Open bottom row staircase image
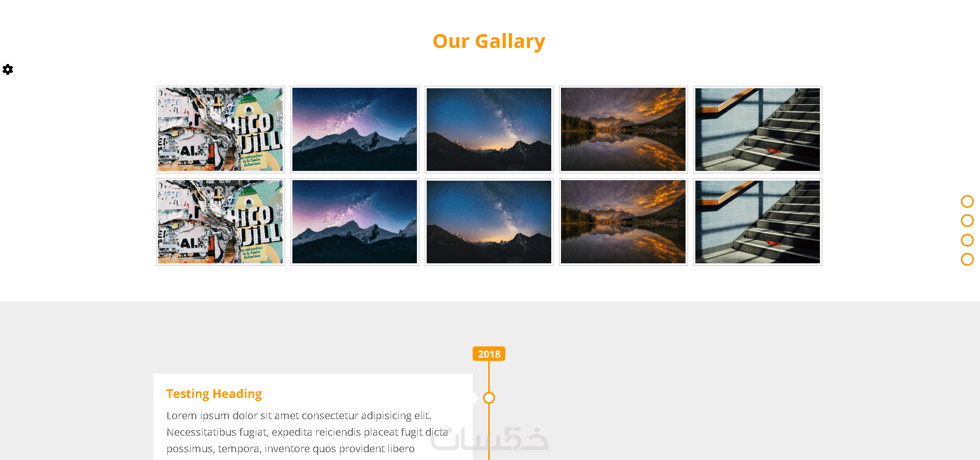 (x=758, y=222)
